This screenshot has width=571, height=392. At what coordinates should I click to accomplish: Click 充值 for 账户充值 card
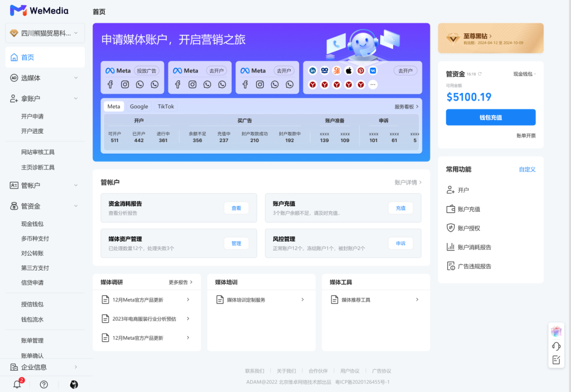[x=401, y=208]
